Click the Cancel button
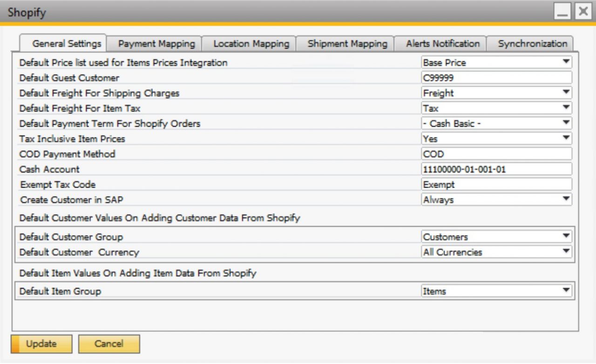The width and height of the screenshot is (596, 364). pos(109,344)
